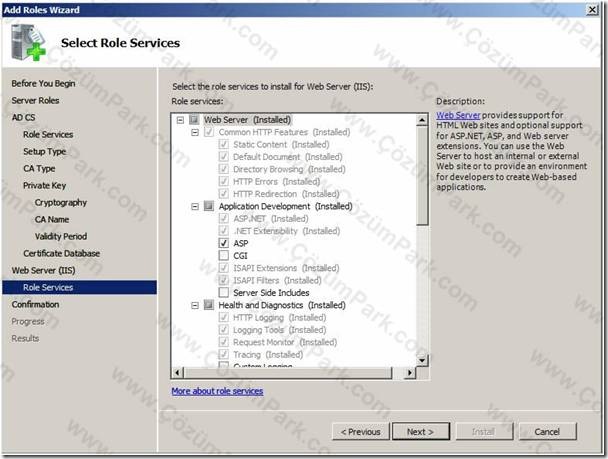Click the ASP.NET checkbox

(x=224, y=219)
